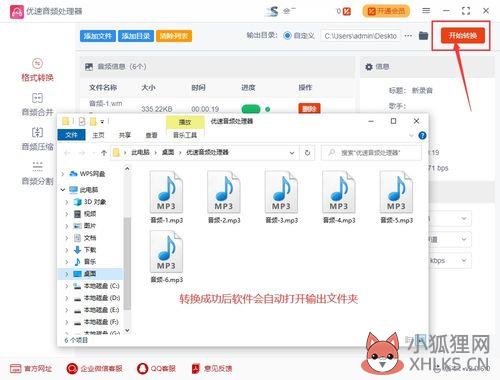The height and width of the screenshot is (380, 500).
Task: Open the 共享 ribbon tab
Action: click(125, 135)
